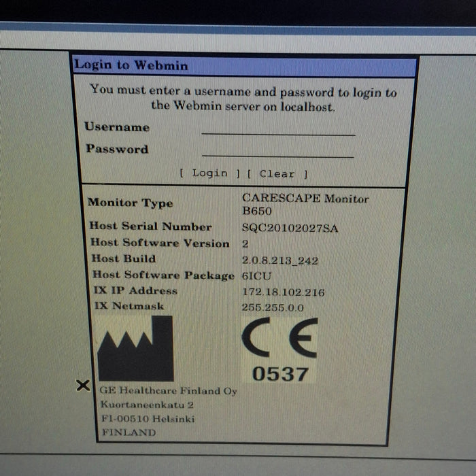Viewport: 476px width, 476px height.
Task: Click the manufacturer factory icon
Action: point(135,348)
